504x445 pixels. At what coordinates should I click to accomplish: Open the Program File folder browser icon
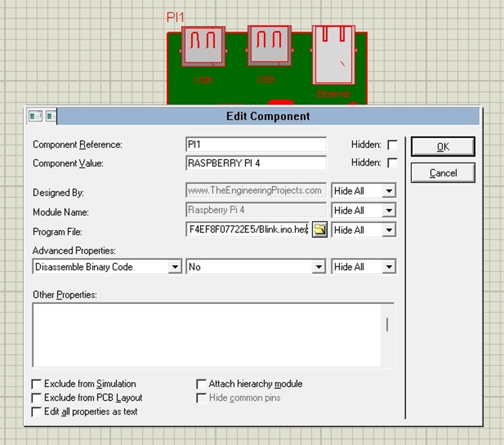319,230
